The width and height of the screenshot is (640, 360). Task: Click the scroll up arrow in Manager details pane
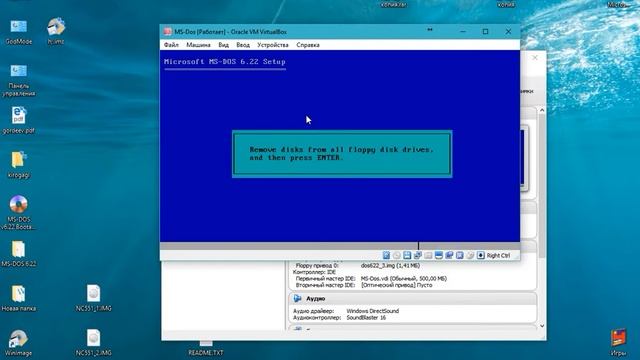(x=542, y=110)
